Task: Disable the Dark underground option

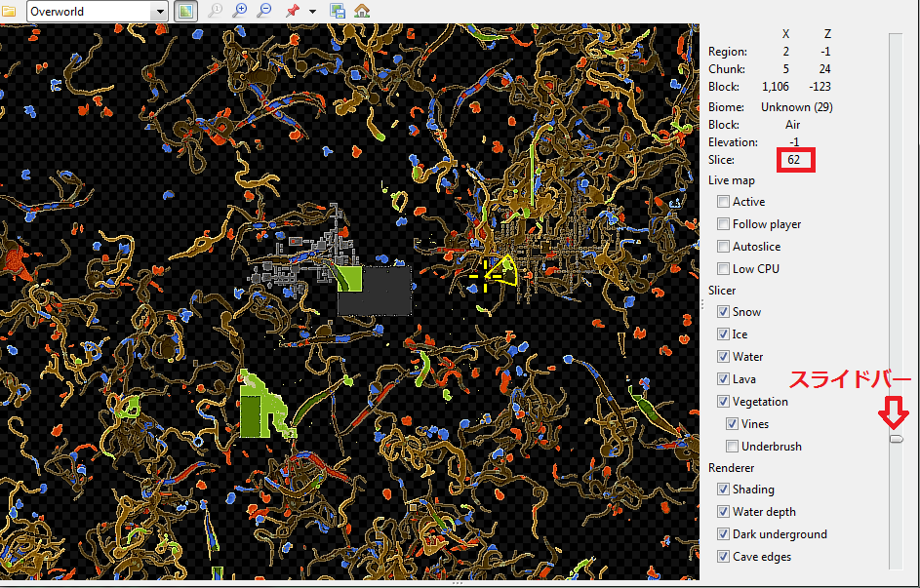Action: pos(724,534)
